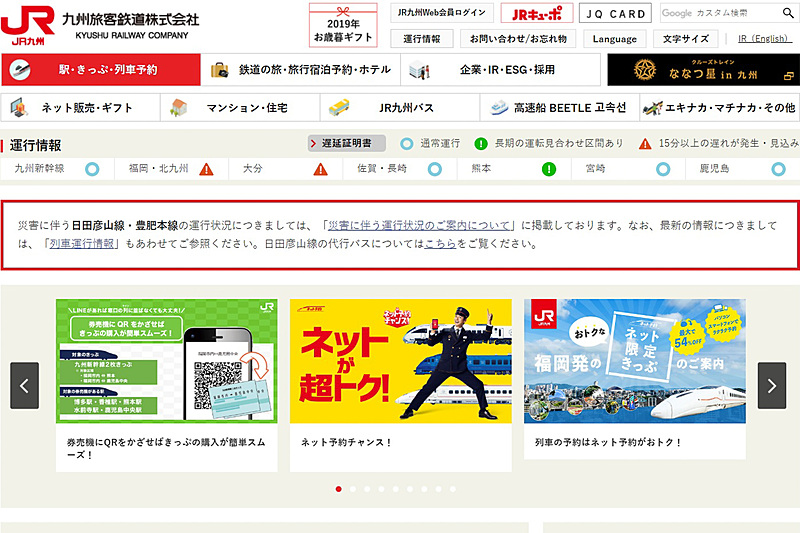Open the ネット販売・ギフト menu
This screenshot has height=533, width=800.
80,108
